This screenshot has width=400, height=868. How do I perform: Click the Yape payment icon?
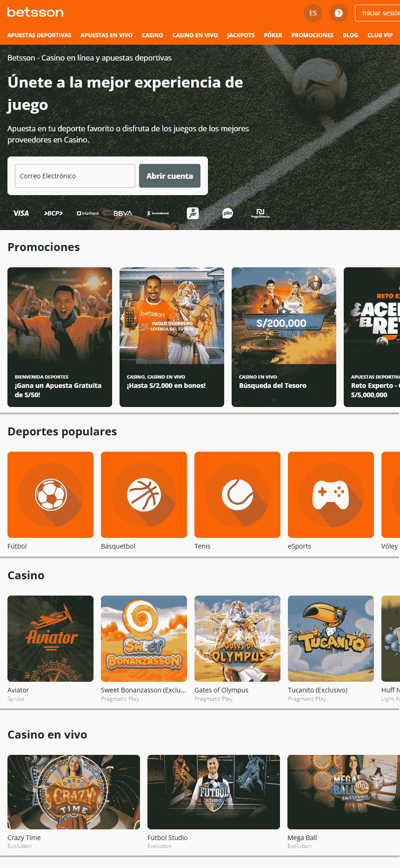tap(193, 213)
